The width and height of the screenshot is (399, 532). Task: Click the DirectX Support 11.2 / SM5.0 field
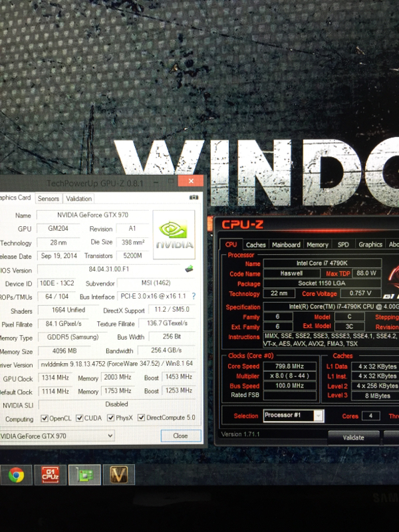point(172,309)
